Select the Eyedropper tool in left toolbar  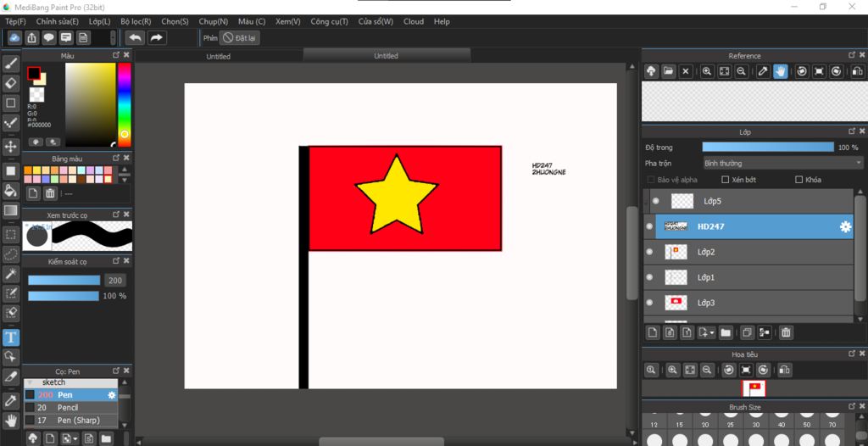pos(10,400)
